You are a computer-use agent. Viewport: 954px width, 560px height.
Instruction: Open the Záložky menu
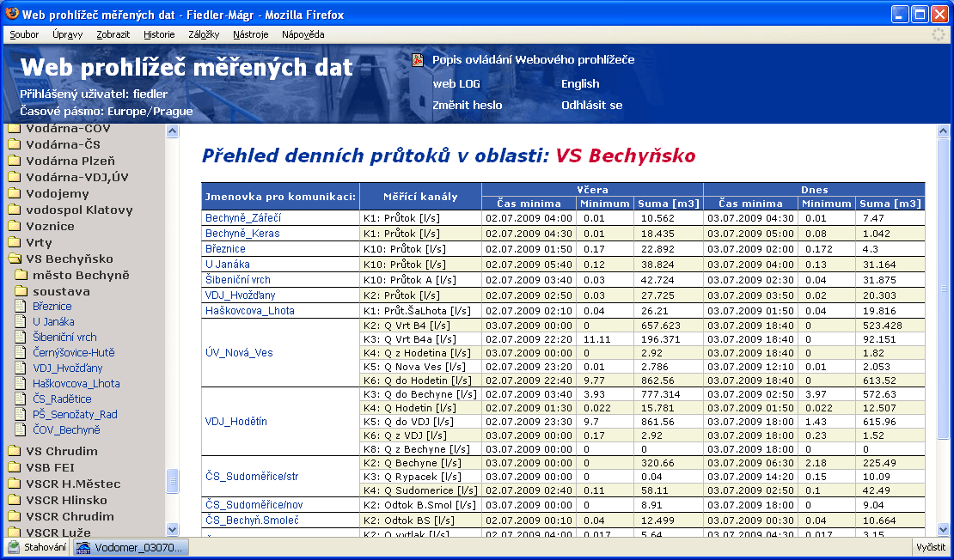click(204, 34)
